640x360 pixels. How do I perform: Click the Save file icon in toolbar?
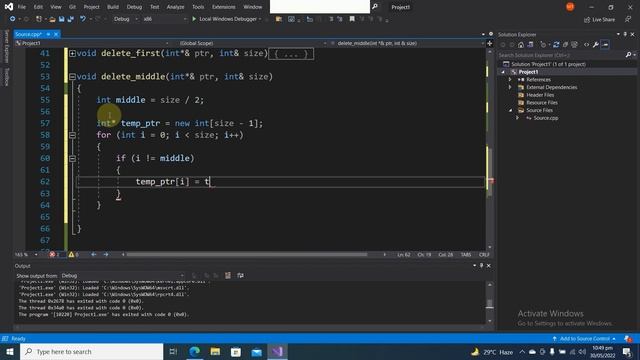pos(61,19)
